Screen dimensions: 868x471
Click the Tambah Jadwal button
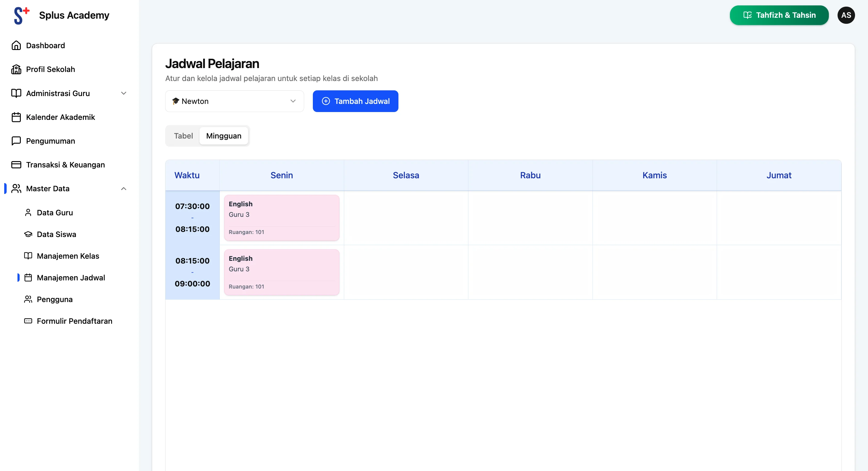coord(355,101)
